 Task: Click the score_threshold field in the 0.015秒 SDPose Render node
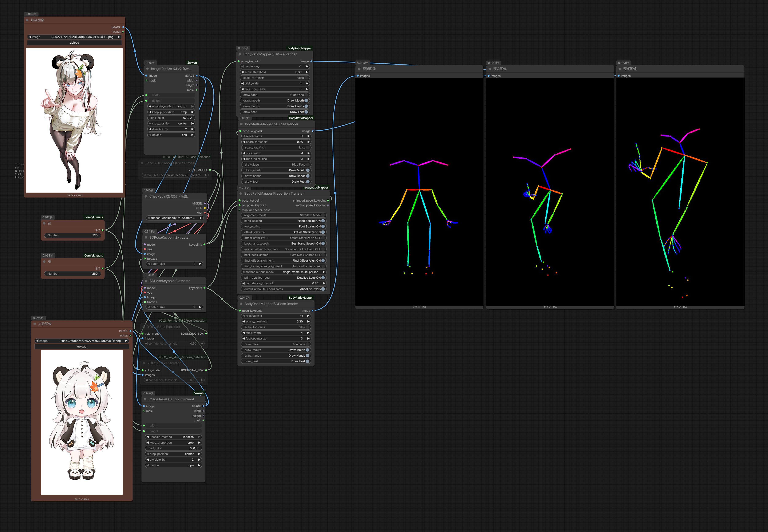click(x=275, y=72)
